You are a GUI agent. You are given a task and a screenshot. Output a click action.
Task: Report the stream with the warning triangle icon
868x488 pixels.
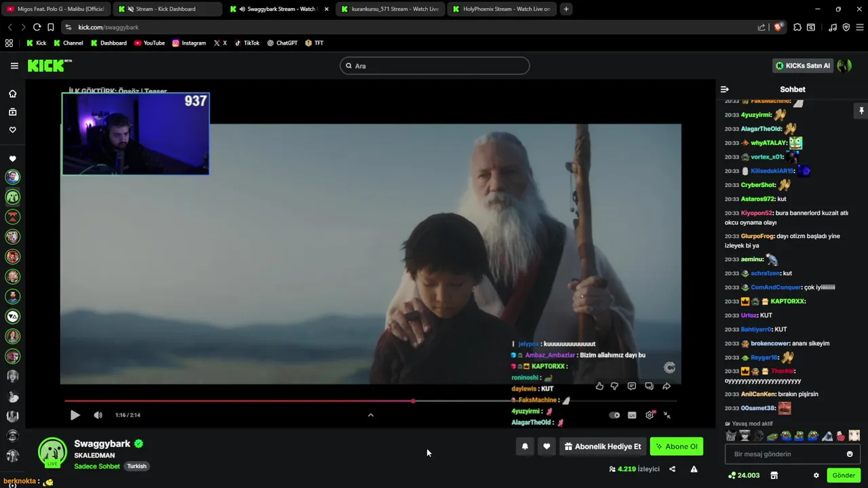click(x=694, y=469)
